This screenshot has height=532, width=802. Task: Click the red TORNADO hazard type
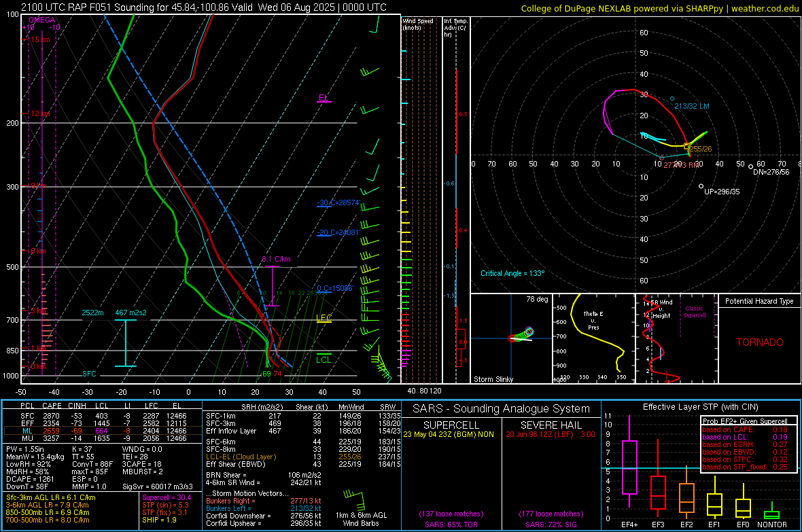click(760, 342)
